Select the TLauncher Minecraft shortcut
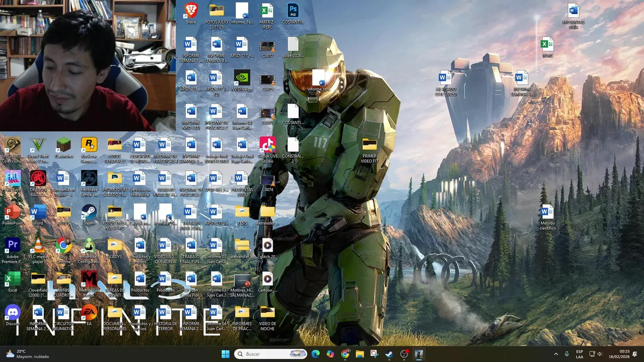 (x=63, y=148)
